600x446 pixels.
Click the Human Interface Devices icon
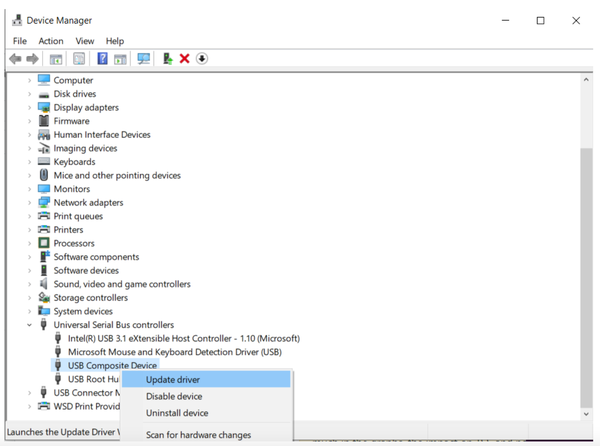(x=44, y=135)
